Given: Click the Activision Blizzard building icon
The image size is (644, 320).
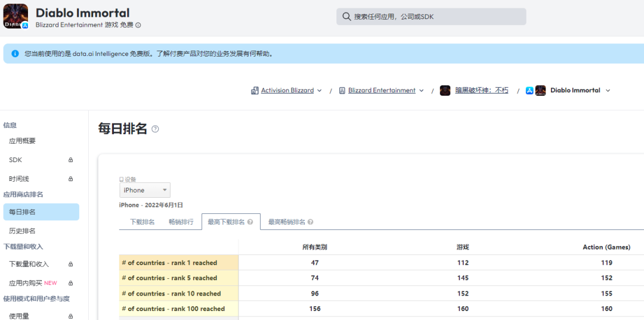Looking at the screenshot, I should coord(255,90).
